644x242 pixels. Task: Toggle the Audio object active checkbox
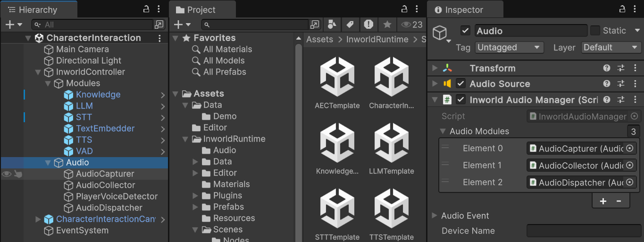465,31
